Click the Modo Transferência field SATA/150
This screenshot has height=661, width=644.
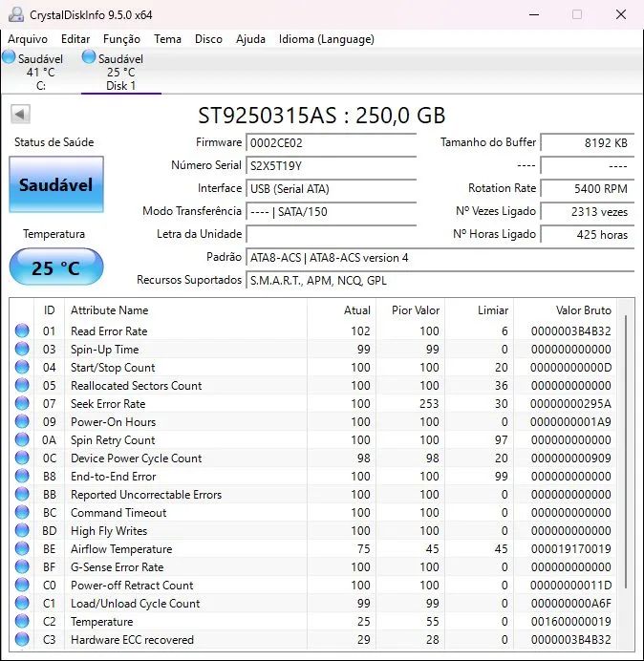(x=331, y=211)
